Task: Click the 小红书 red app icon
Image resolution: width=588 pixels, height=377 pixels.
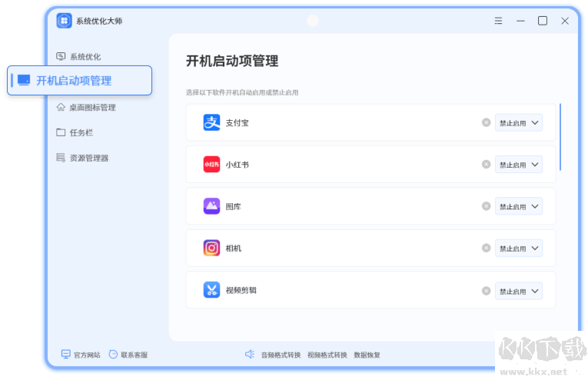Action: tap(211, 165)
